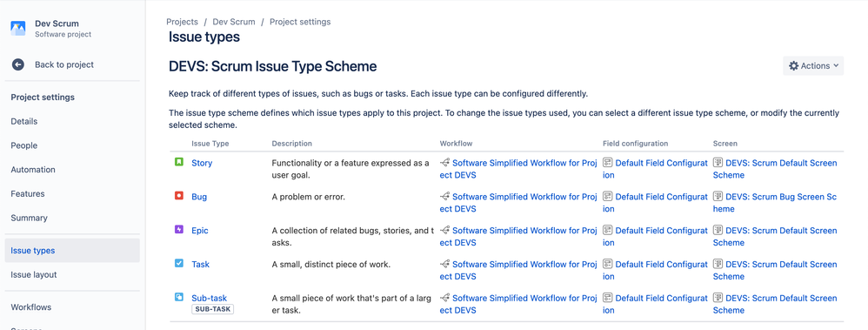Select Automation in project settings sidebar
Screen dimensions: 868x330
coord(33,170)
